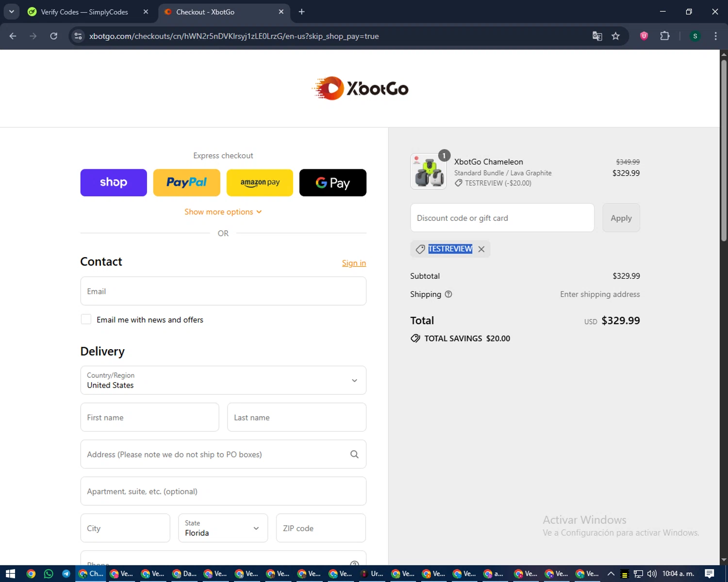Reload the checkout page
The image size is (728, 582).
[54, 36]
